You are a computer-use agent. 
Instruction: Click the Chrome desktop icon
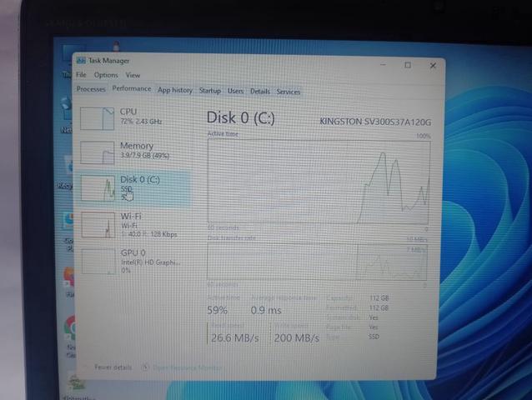pyautogui.click(x=70, y=328)
